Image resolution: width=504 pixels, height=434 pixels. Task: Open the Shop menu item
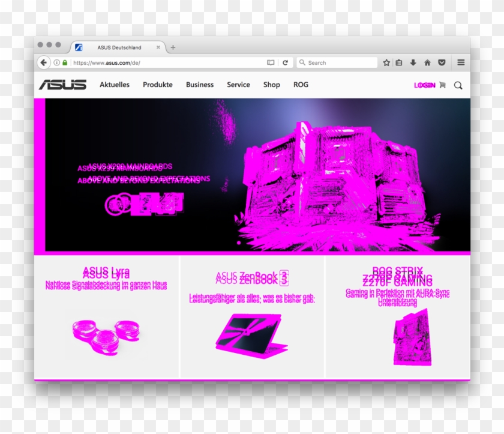point(271,85)
